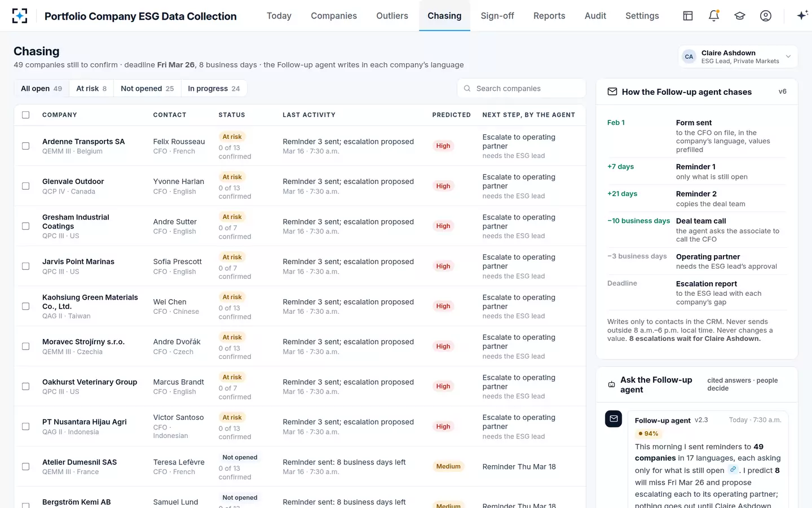Tick the checkbox for Atelier Dumesnil SAS

25,466
